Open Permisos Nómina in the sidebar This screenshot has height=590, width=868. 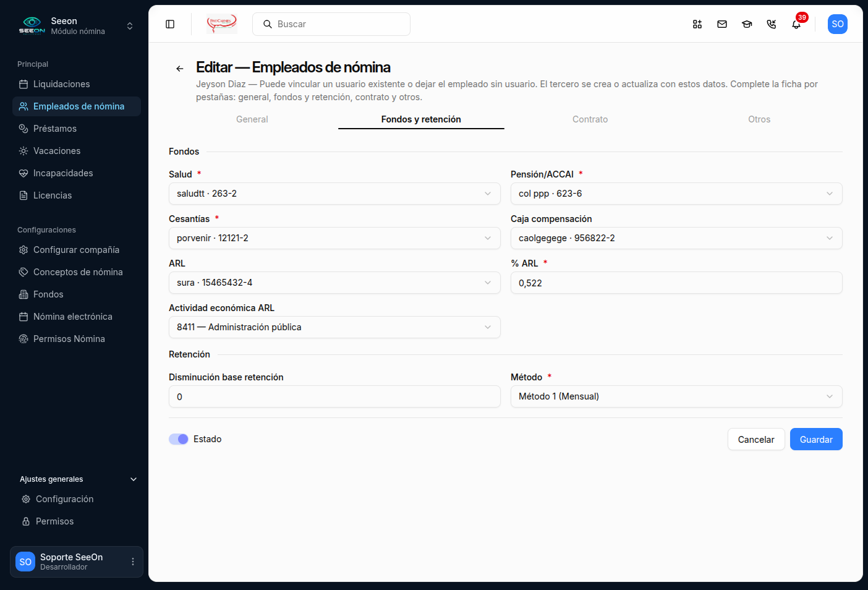tap(77, 339)
